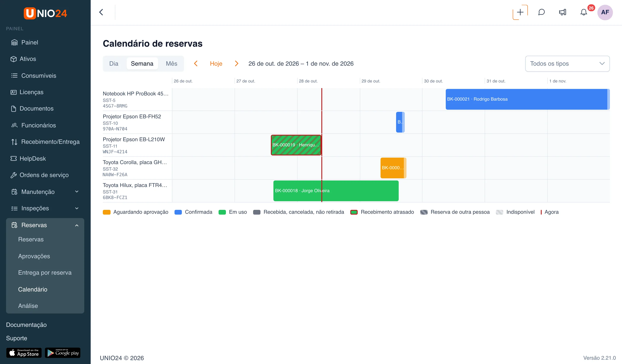Click Em uso green legend swatch

(222, 212)
